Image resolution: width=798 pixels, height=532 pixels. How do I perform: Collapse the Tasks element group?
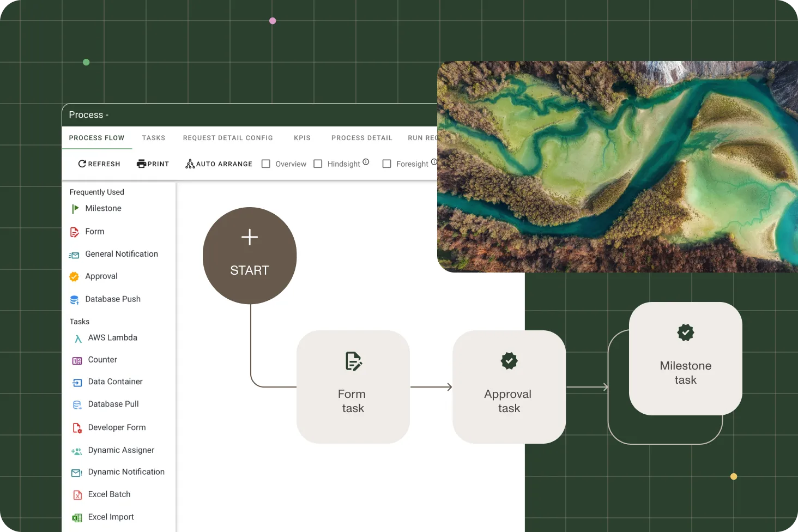coord(79,322)
